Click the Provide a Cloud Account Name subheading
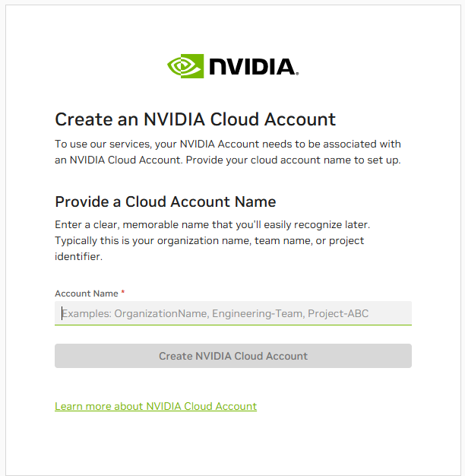 coord(166,202)
